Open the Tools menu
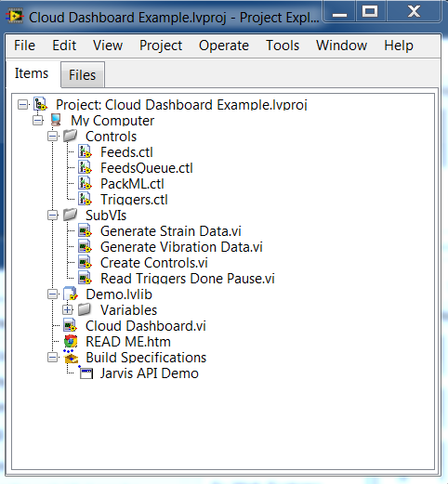The width and height of the screenshot is (448, 484). [283, 46]
